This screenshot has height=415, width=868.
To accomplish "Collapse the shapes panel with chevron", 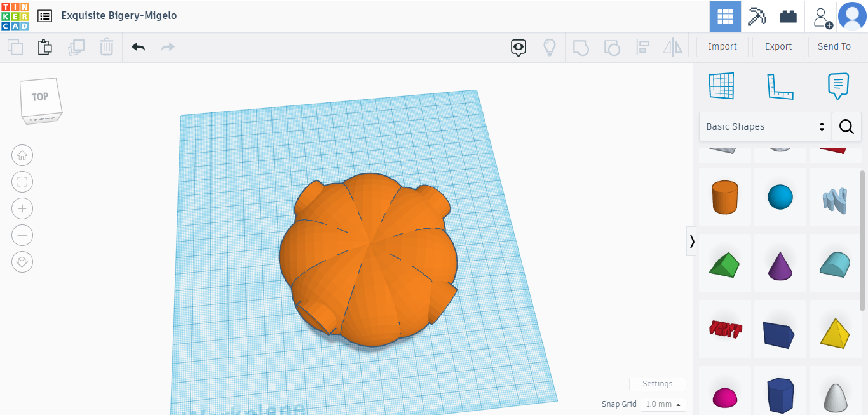I will [x=691, y=242].
